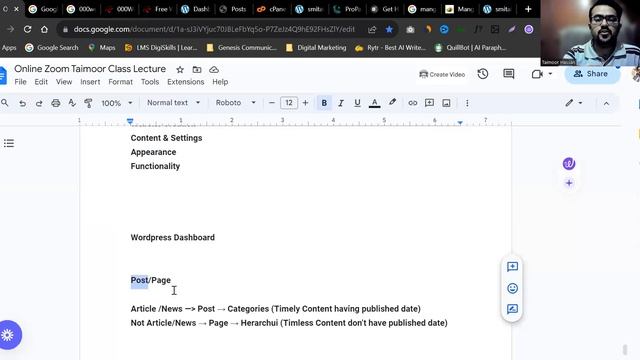Viewport: 640px width, 360px height.
Task: Click the font size field
Action: point(289,103)
